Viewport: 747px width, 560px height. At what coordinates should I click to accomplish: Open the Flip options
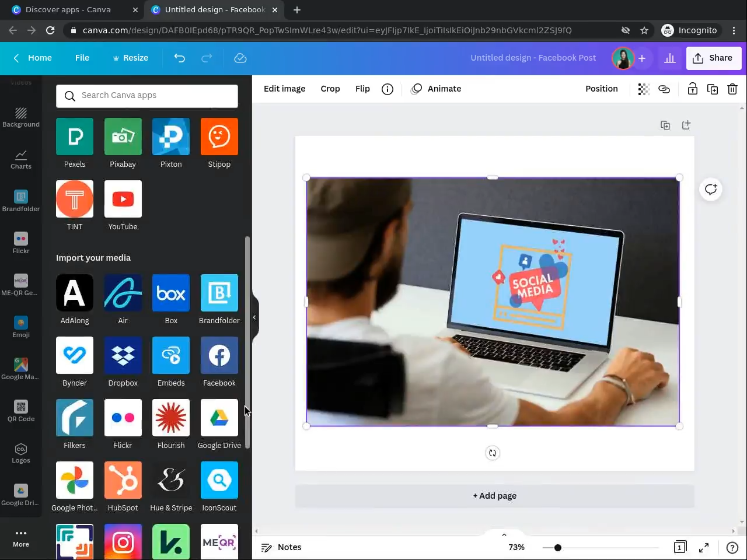click(362, 89)
